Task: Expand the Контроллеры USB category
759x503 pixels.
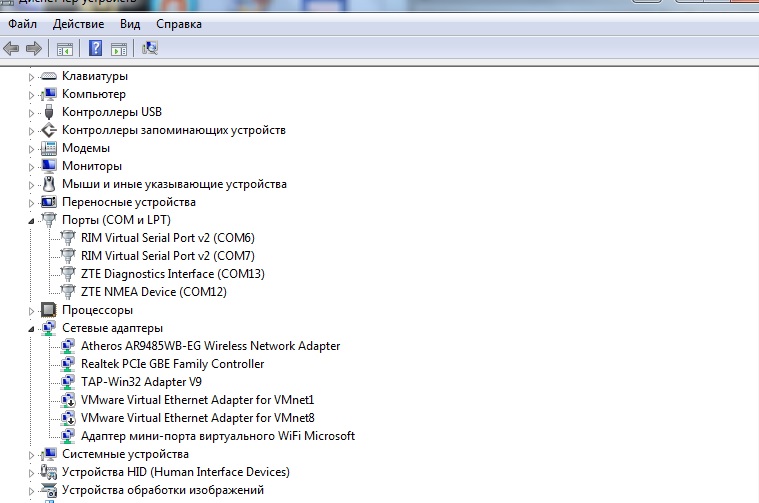Action: [x=32, y=112]
